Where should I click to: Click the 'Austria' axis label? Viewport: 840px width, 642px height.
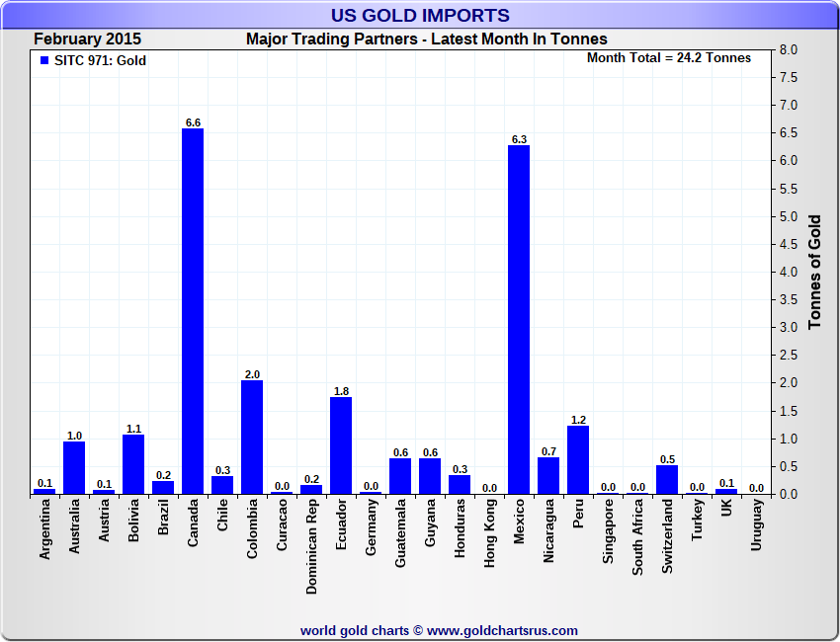[x=104, y=520]
